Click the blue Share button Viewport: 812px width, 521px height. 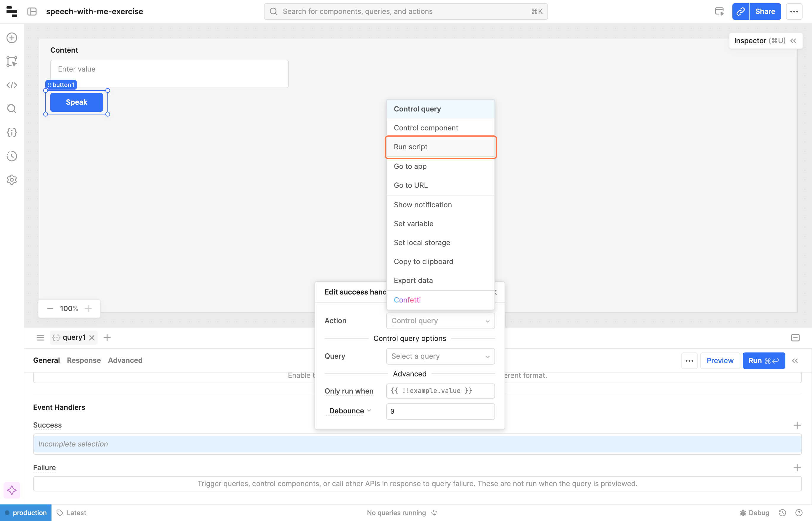click(765, 12)
